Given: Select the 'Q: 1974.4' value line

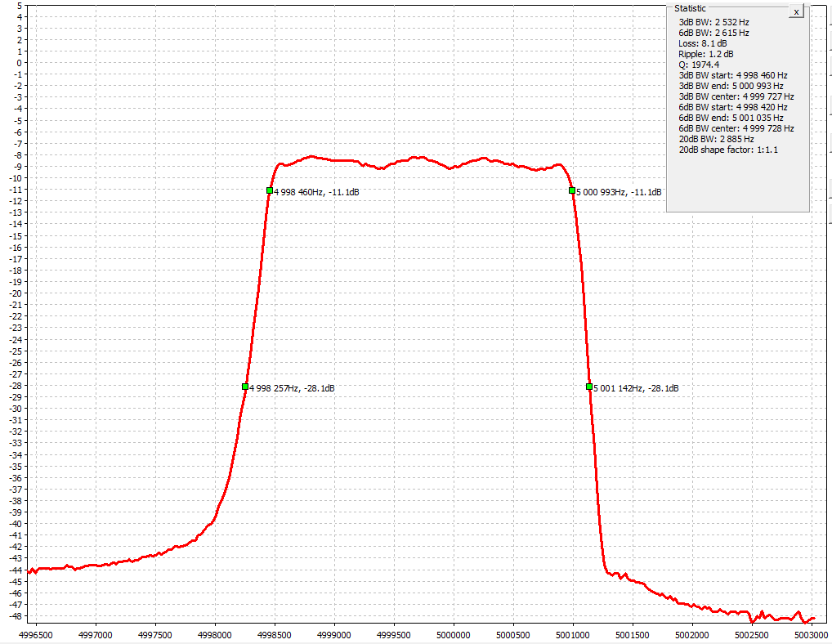Looking at the screenshot, I should pyautogui.click(x=699, y=65).
